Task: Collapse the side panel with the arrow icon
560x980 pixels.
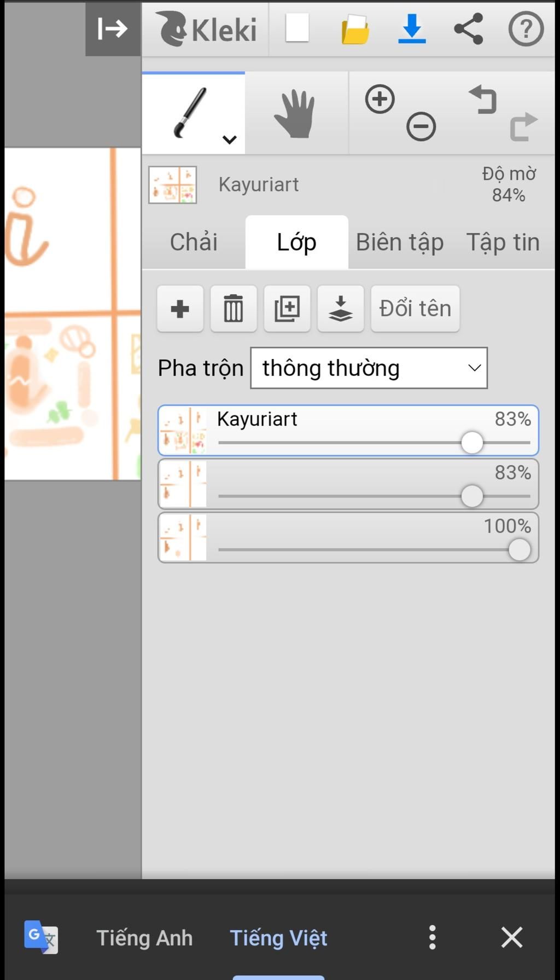Action: [x=113, y=28]
